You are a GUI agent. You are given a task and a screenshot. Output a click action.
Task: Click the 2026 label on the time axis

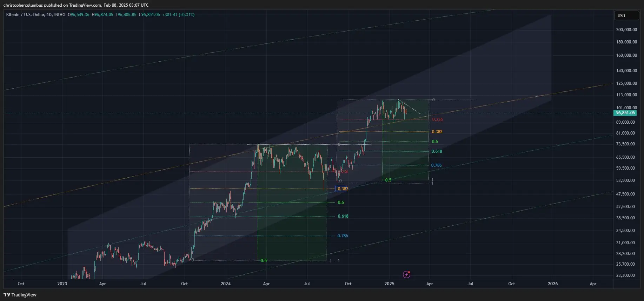553,284
